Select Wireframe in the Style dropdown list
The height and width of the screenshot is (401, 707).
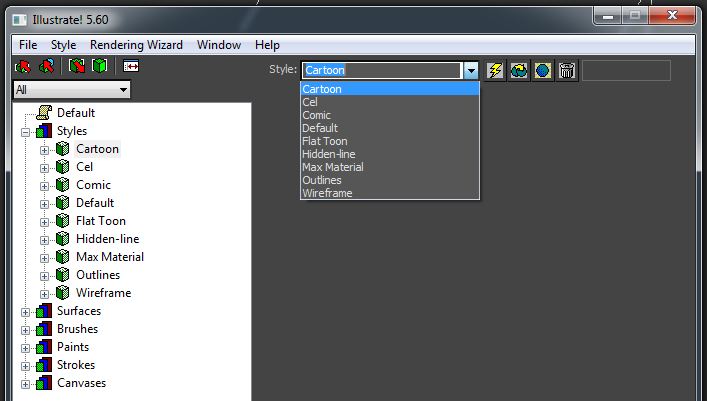(x=390, y=193)
